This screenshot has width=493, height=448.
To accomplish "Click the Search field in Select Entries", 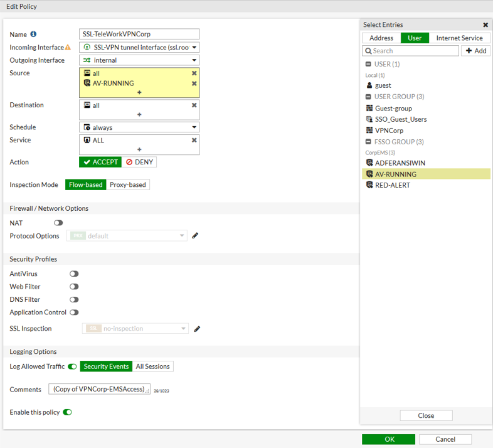I will pos(411,51).
